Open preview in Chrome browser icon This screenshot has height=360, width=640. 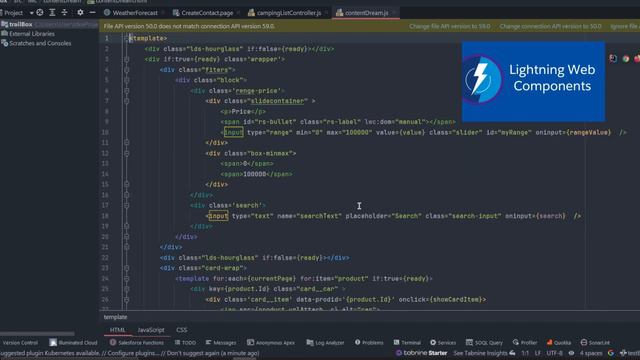pyautogui.click(x=626, y=59)
